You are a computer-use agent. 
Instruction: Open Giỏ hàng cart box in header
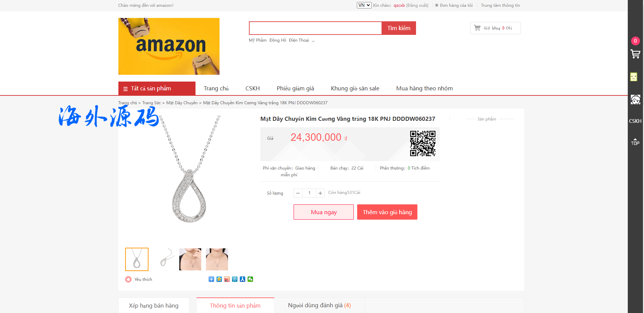point(496,28)
